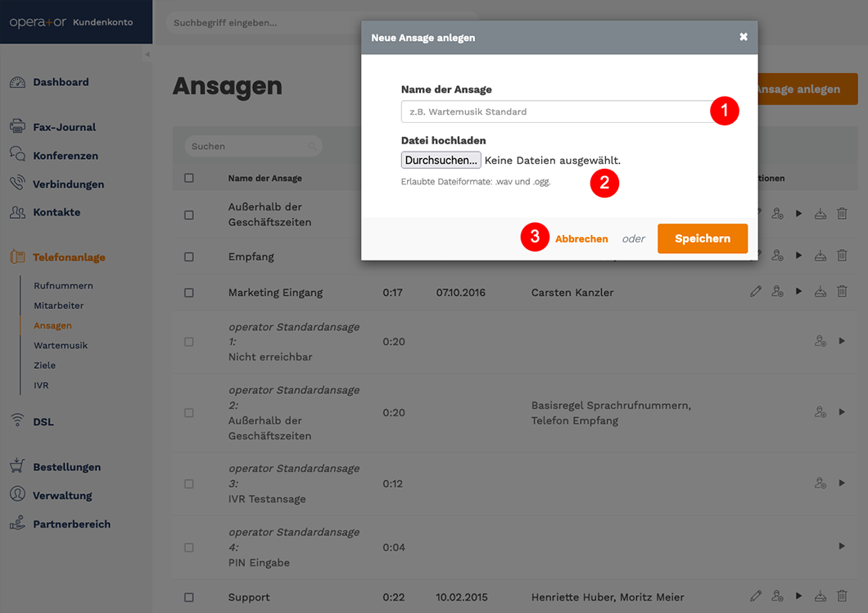Check the Standardansage 1 row checkbox
Screen dimensions: 868x613
189,342
